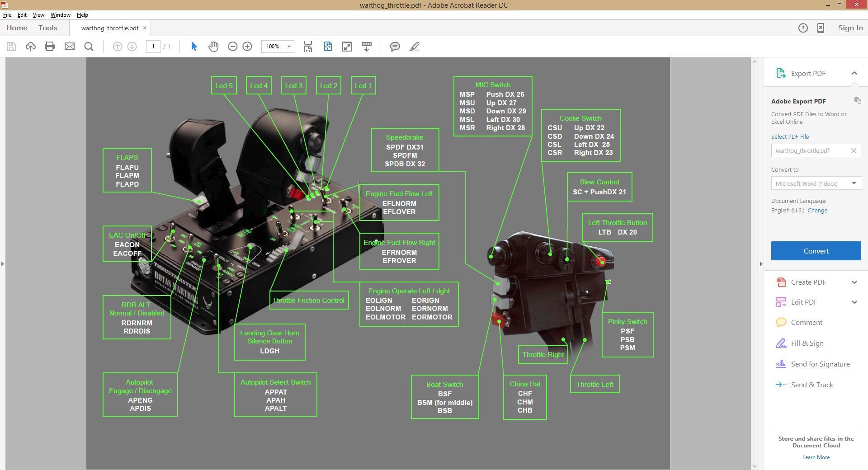Open the View menu
Screen dimensions: 868x470
pyautogui.click(x=38, y=14)
